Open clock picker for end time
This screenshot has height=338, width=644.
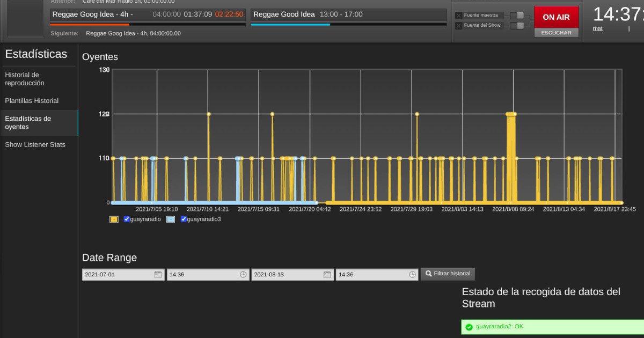[412, 274]
